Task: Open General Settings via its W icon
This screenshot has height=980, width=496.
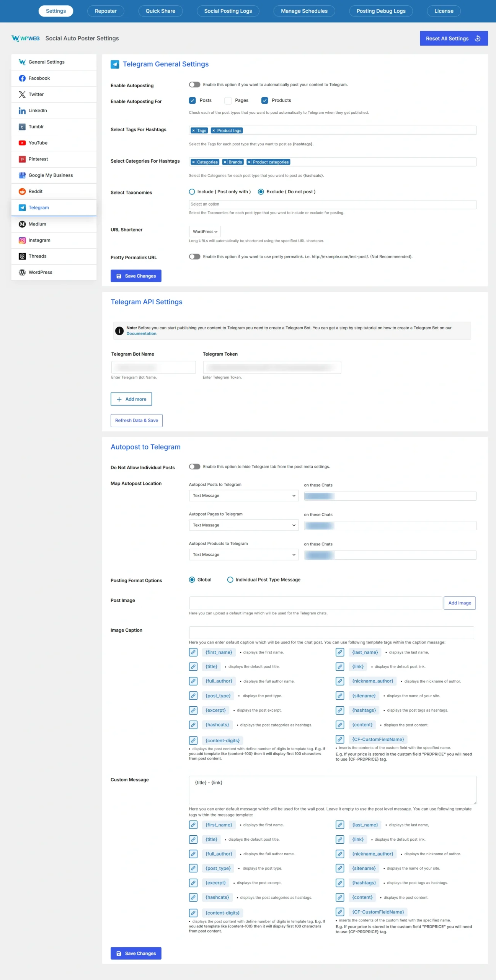Action: [22, 62]
